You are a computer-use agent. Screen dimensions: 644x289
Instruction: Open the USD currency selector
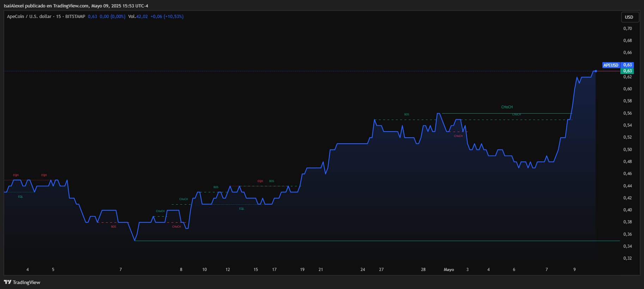click(629, 17)
